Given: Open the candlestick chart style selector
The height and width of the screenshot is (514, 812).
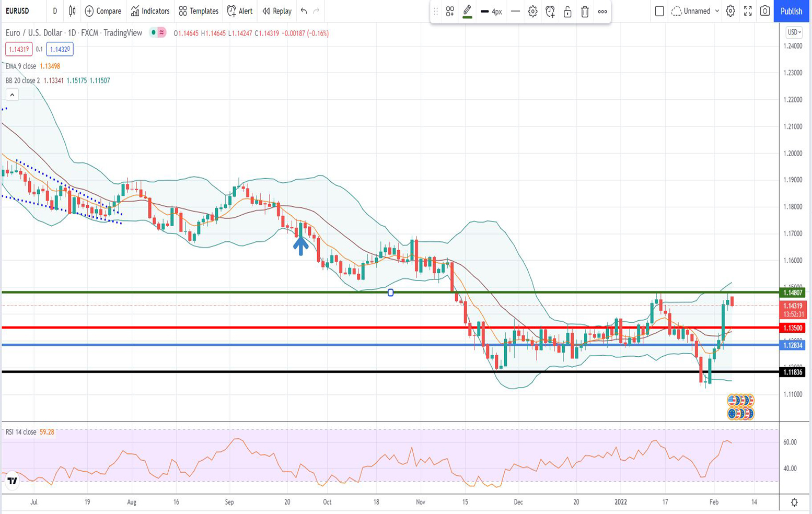Looking at the screenshot, I should (x=72, y=11).
